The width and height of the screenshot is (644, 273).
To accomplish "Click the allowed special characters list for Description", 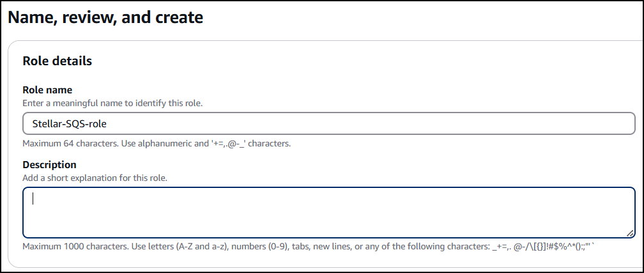I will pyautogui.click(x=537, y=246).
